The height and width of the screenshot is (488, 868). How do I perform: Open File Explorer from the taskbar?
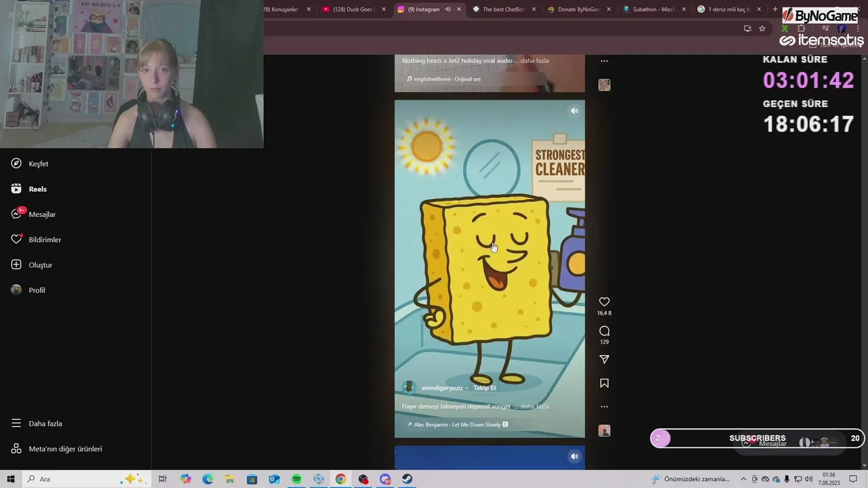(230, 479)
